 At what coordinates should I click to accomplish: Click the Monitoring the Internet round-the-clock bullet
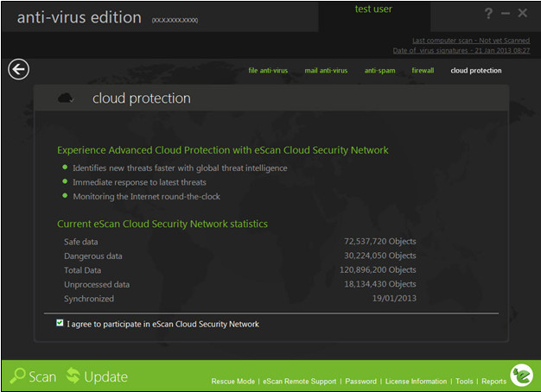click(146, 197)
